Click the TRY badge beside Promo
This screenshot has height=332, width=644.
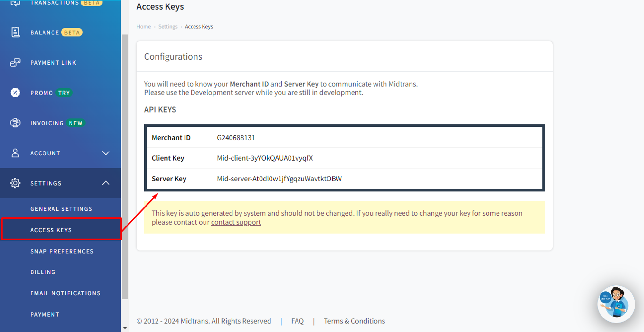[64, 93]
